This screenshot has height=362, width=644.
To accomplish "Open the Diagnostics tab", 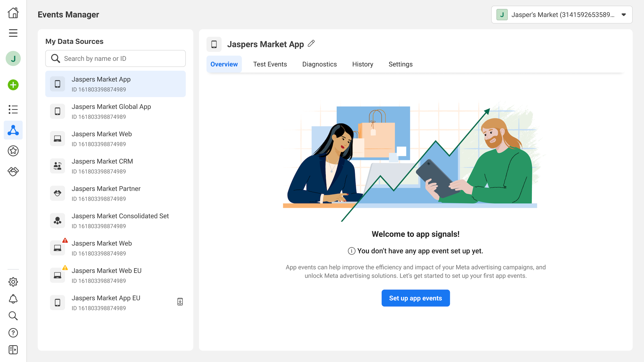I will point(319,64).
